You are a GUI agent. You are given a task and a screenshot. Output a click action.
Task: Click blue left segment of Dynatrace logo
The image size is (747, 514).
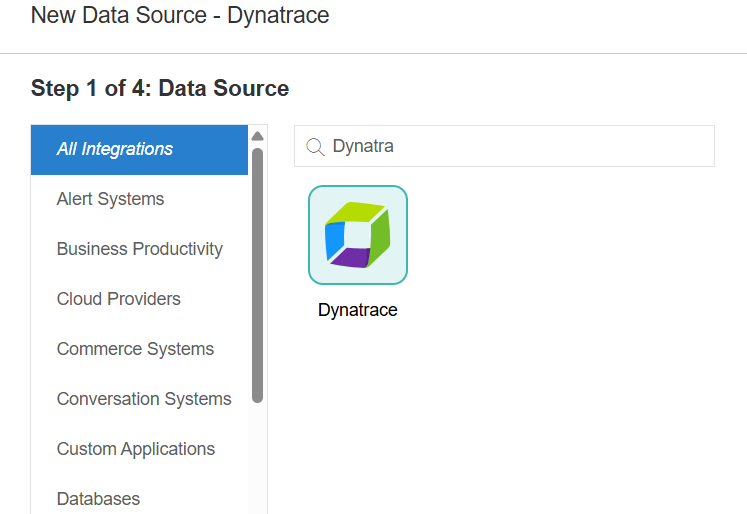335,238
